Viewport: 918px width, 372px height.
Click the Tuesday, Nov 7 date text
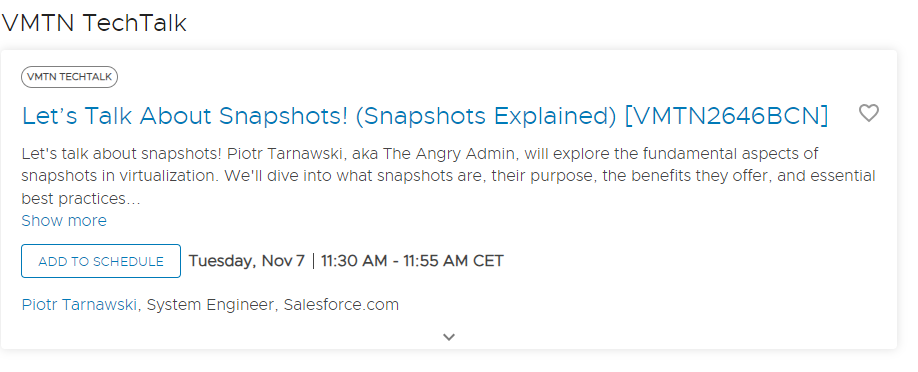click(246, 261)
